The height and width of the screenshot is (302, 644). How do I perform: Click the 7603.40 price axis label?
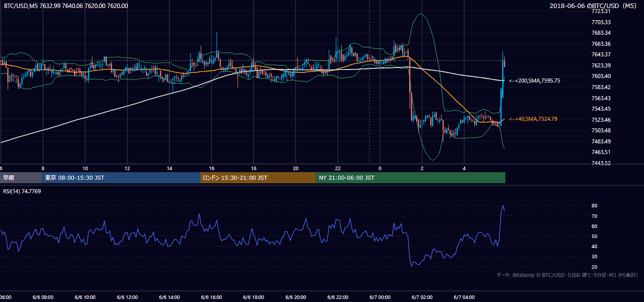tap(601, 76)
